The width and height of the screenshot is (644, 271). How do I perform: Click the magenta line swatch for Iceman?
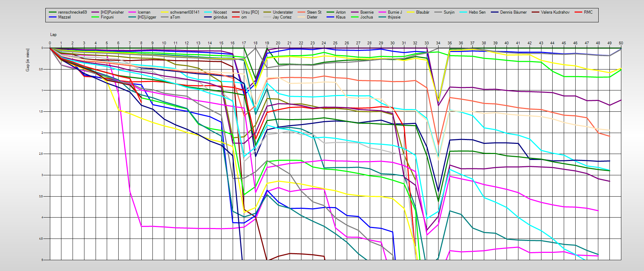tap(132, 12)
